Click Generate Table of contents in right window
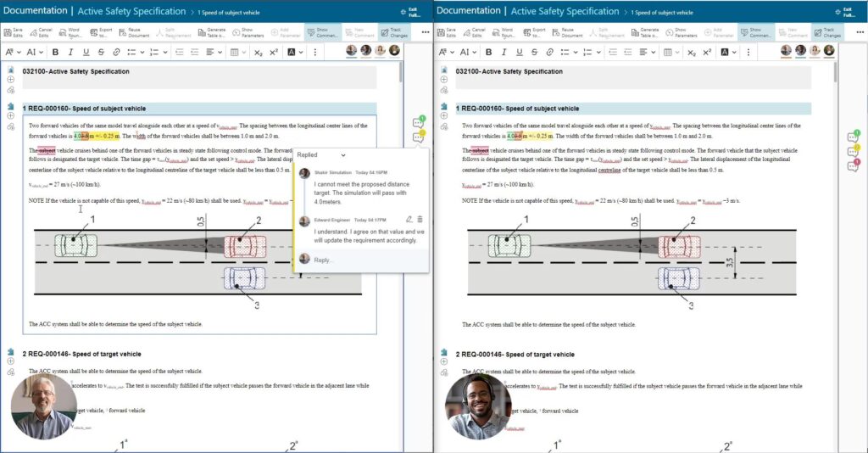 coord(645,33)
